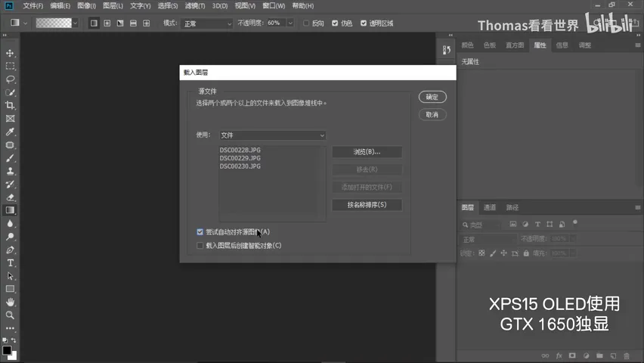Select the Horizontal Type tool
This screenshot has width=644, height=363.
click(11, 263)
